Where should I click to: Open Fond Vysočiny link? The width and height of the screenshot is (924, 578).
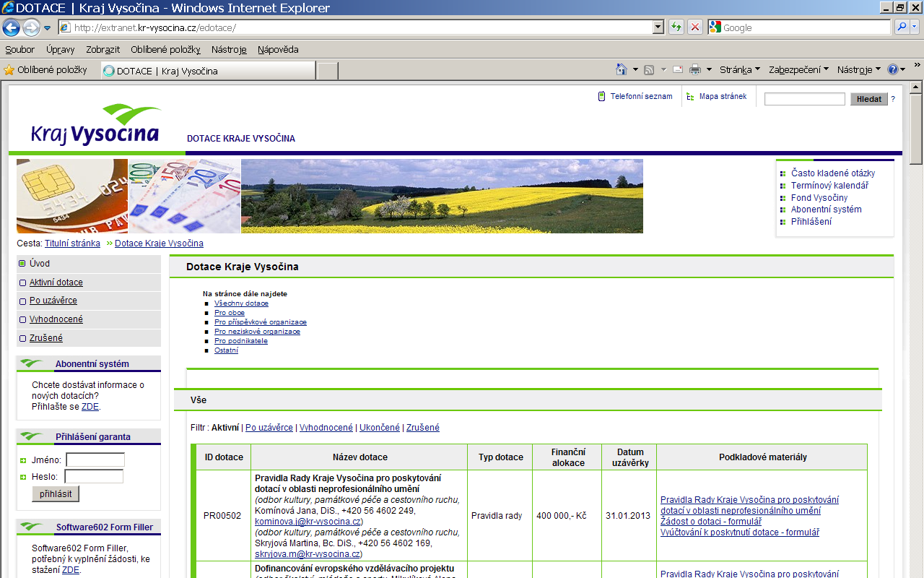pyautogui.click(x=819, y=198)
